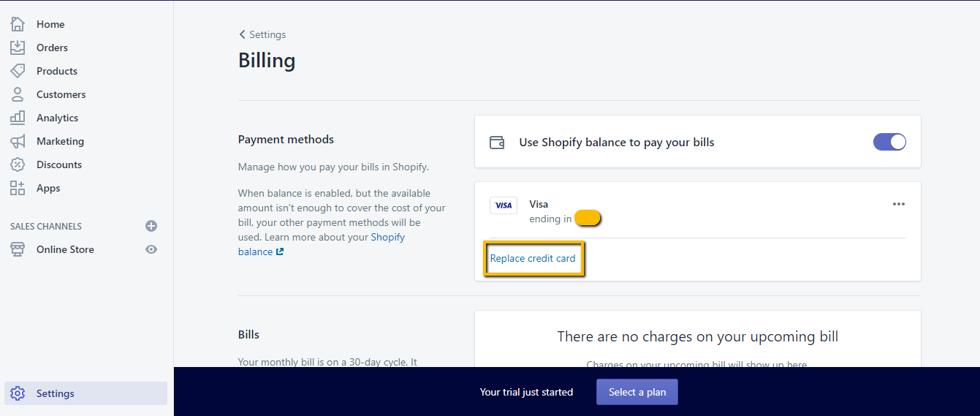Click the Apps grid icon
Viewport: 980px width, 416px height.
pyautogui.click(x=18, y=188)
